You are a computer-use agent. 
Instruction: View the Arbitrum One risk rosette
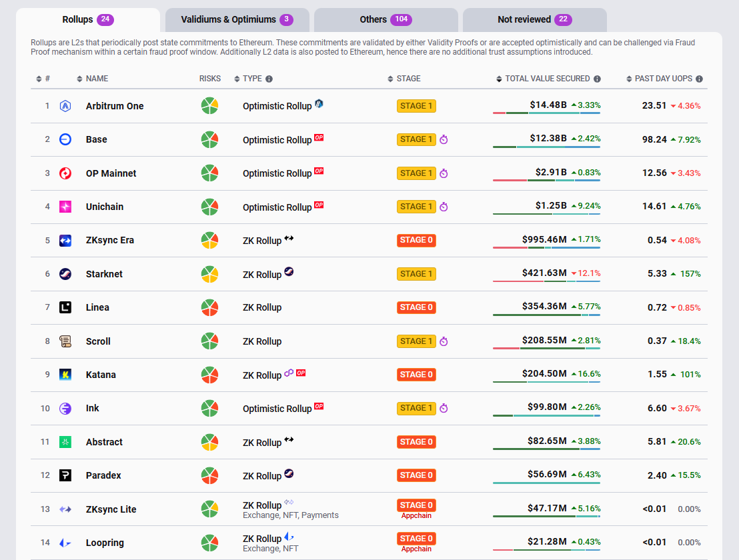pos(209,106)
